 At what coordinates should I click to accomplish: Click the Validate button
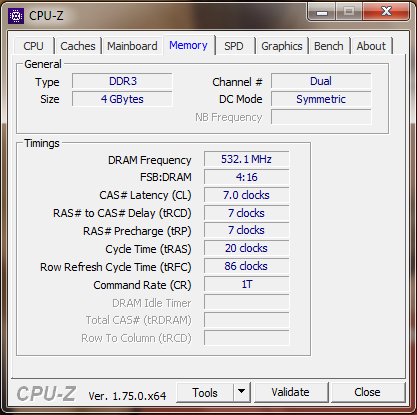coord(290,392)
